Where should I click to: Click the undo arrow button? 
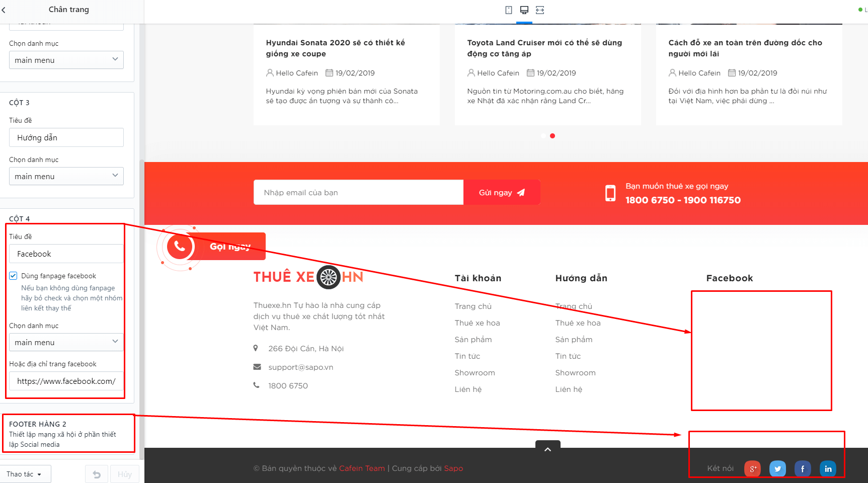pos(97,474)
